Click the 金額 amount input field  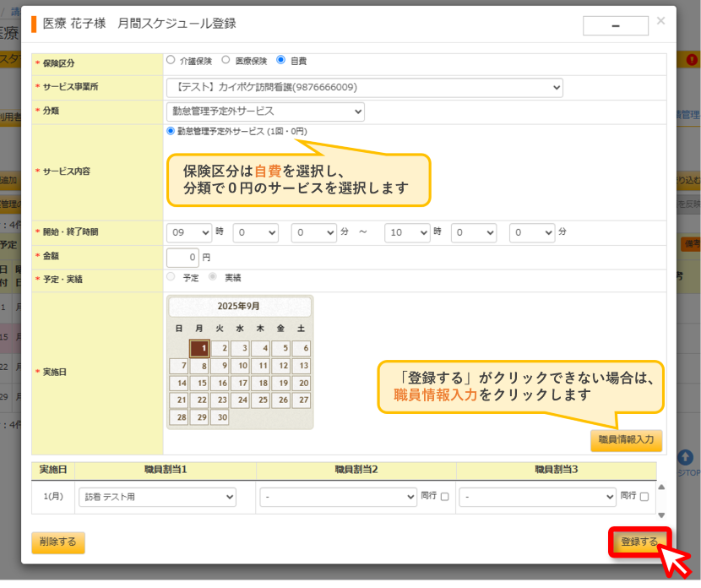(x=182, y=258)
